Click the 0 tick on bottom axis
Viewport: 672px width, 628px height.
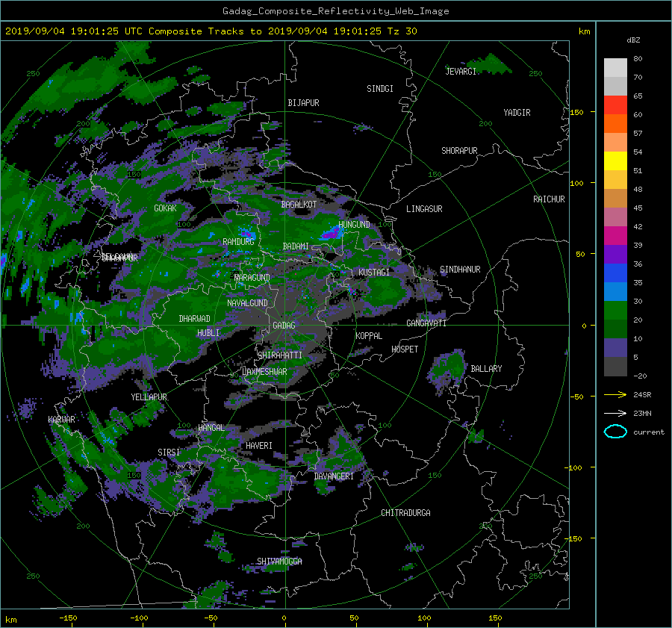(284, 618)
